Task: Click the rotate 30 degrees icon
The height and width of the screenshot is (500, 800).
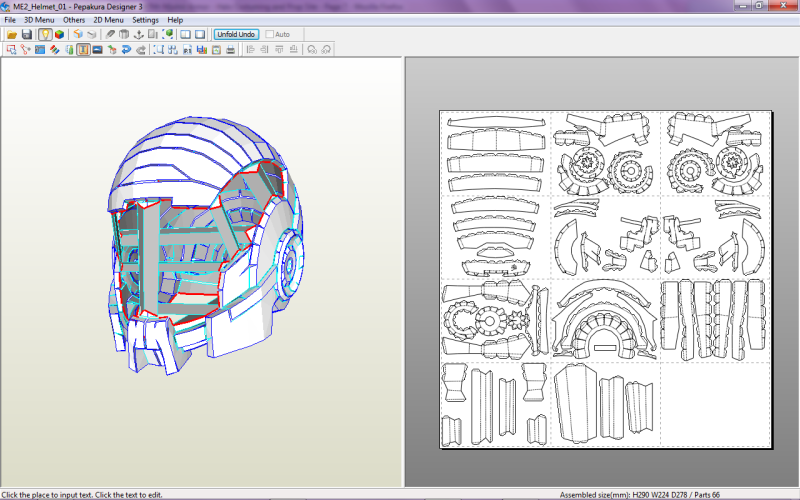Action: [312, 49]
